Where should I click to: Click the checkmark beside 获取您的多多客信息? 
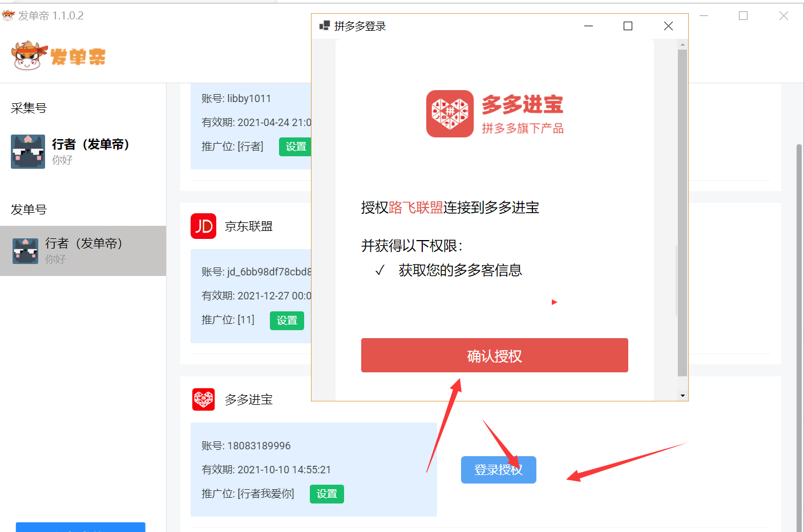[x=380, y=270]
